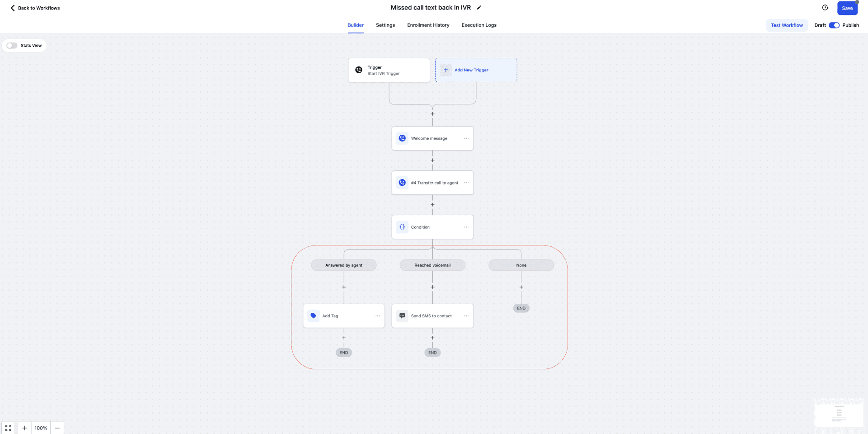Go Back to Workflows
This screenshot has height=434, width=868.
click(35, 8)
